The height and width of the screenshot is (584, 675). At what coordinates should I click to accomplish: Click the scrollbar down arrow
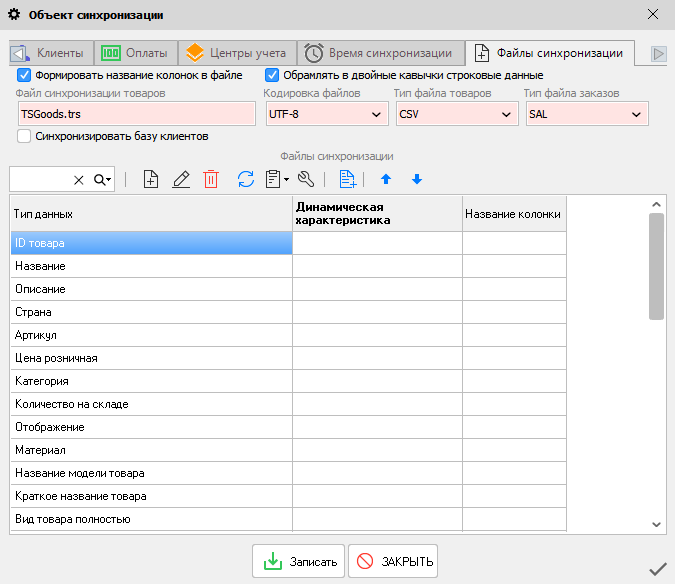tap(656, 525)
